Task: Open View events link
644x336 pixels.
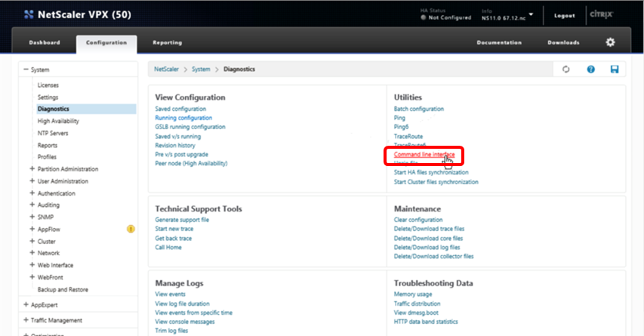Action: pyautogui.click(x=170, y=294)
